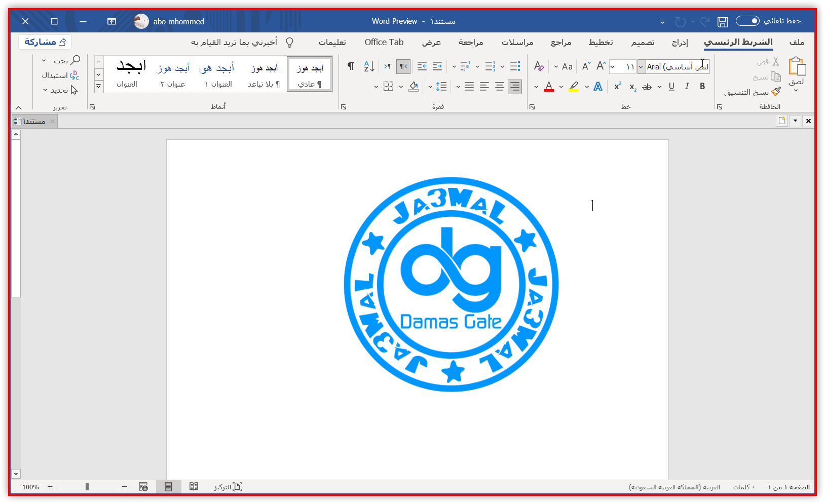Toggle underline formatting with the U icon
The width and height of the screenshot is (825, 504).
(671, 87)
